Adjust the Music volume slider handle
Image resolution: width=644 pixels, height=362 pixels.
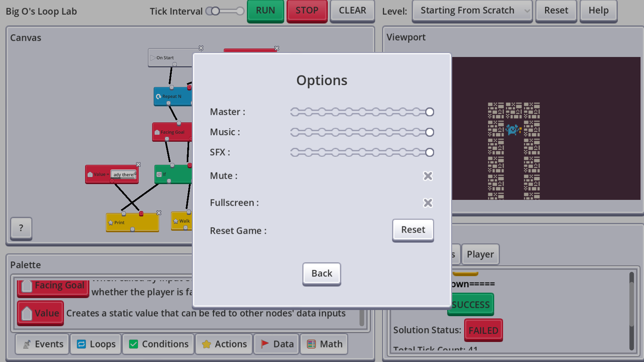point(429,132)
